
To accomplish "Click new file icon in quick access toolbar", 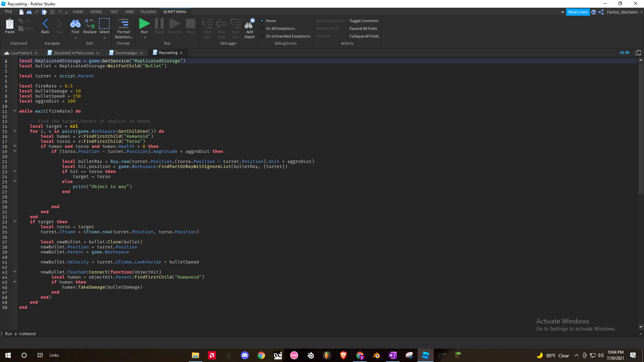I will 21,12.
